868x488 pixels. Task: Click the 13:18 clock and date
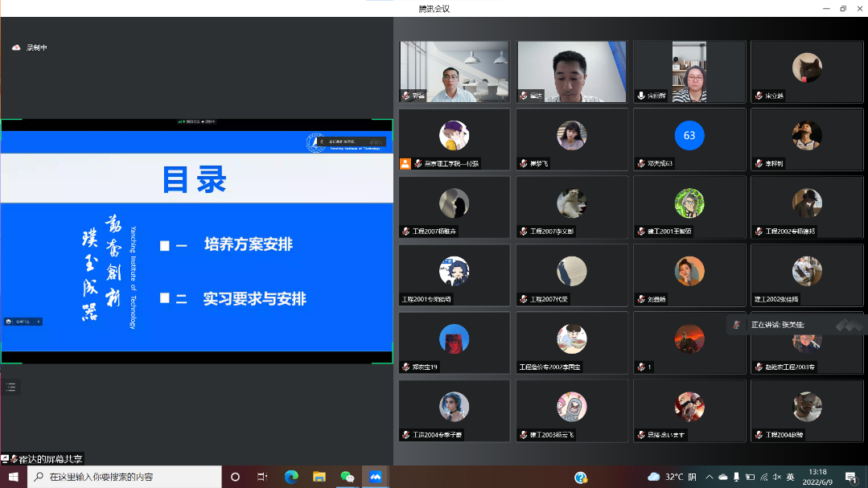817,477
